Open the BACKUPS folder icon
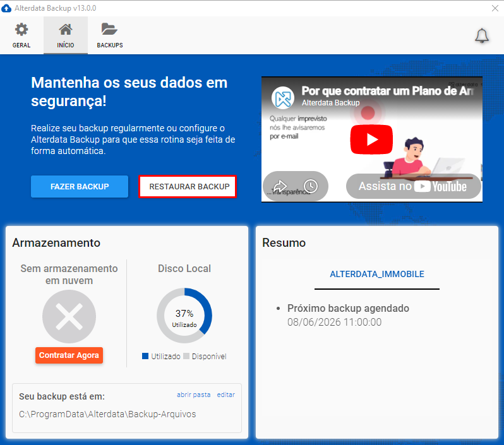The image size is (504, 445). [109, 29]
